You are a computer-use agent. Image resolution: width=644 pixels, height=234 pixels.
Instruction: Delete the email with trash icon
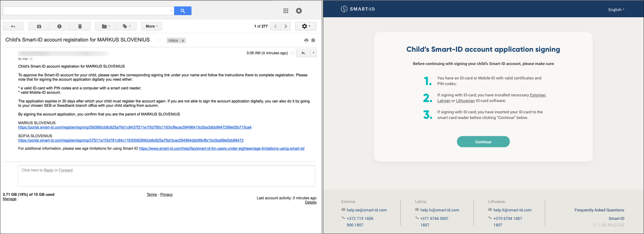click(80, 26)
